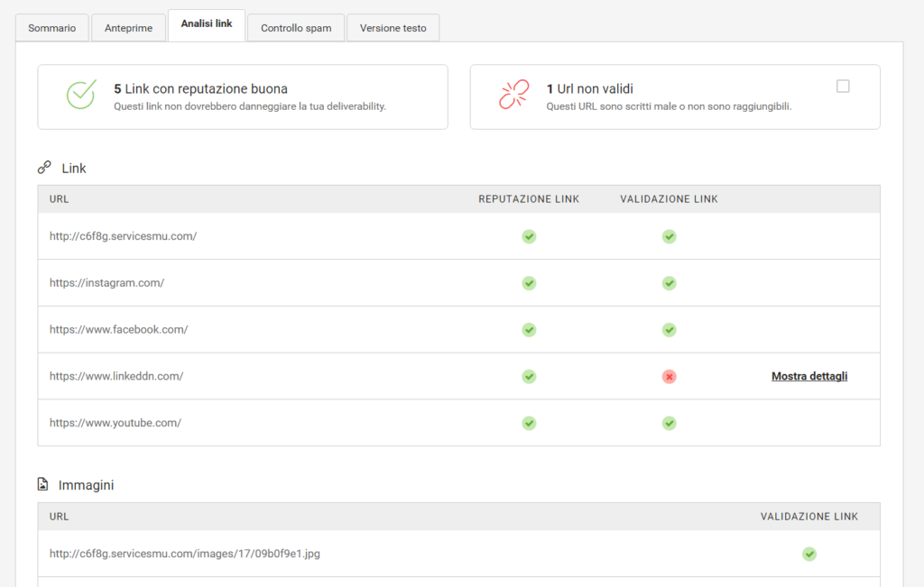Open the Anteprime tab
This screenshot has height=587, width=924.
[x=128, y=28]
